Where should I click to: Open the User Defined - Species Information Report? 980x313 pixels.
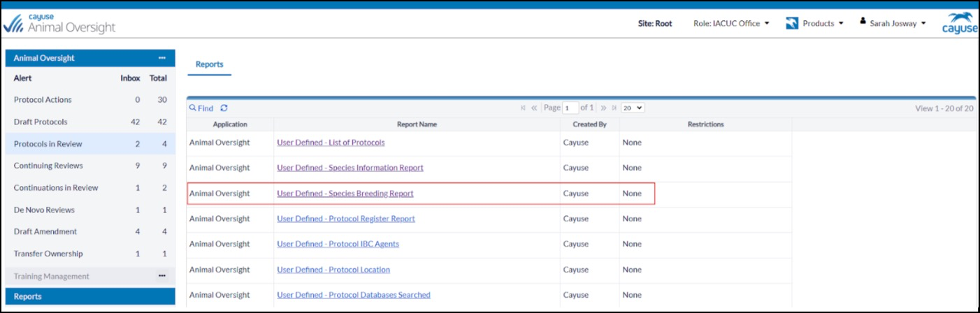tap(350, 168)
